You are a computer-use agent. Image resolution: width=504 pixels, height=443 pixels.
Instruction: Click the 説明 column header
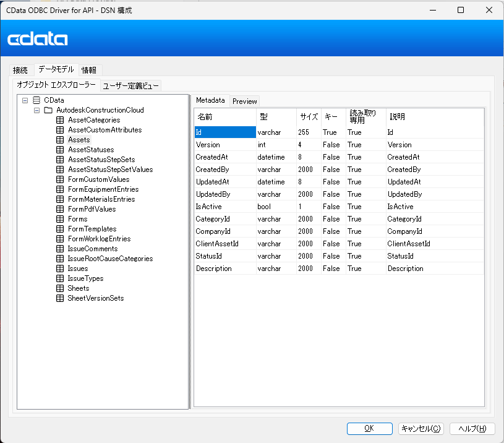click(x=435, y=117)
